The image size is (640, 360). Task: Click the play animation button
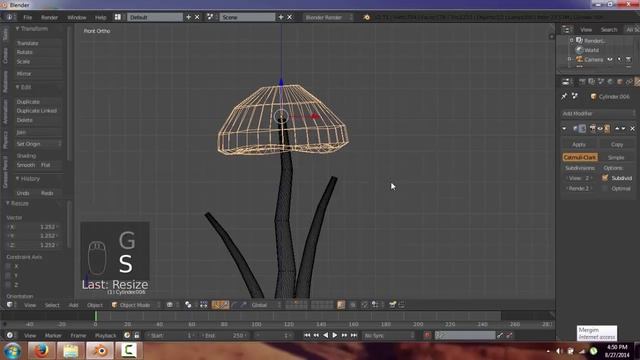pyautogui.click(x=335, y=336)
